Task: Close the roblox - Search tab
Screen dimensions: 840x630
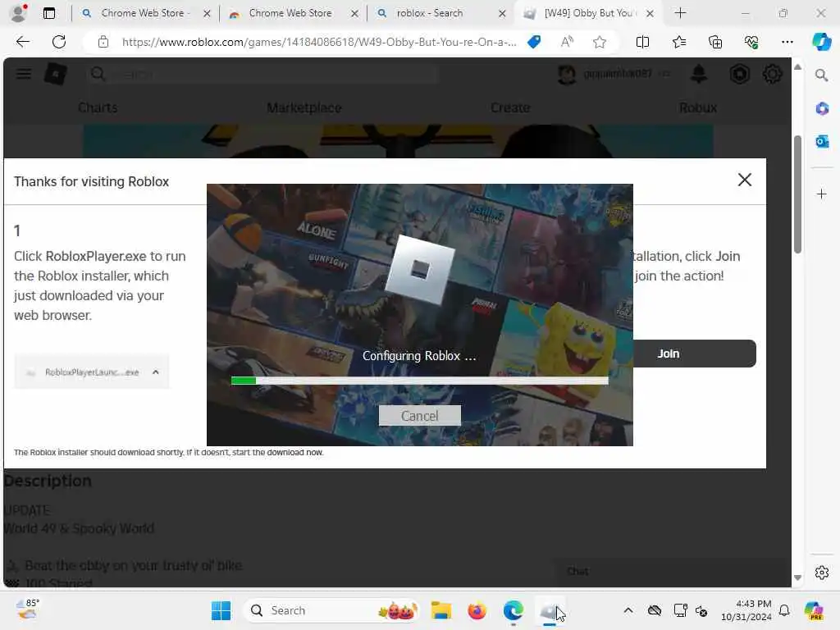Action: 502,13
